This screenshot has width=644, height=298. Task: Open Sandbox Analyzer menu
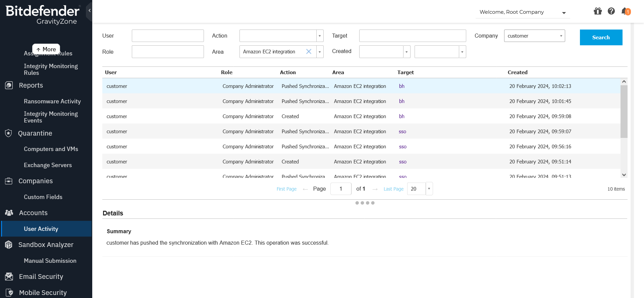click(x=46, y=245)
